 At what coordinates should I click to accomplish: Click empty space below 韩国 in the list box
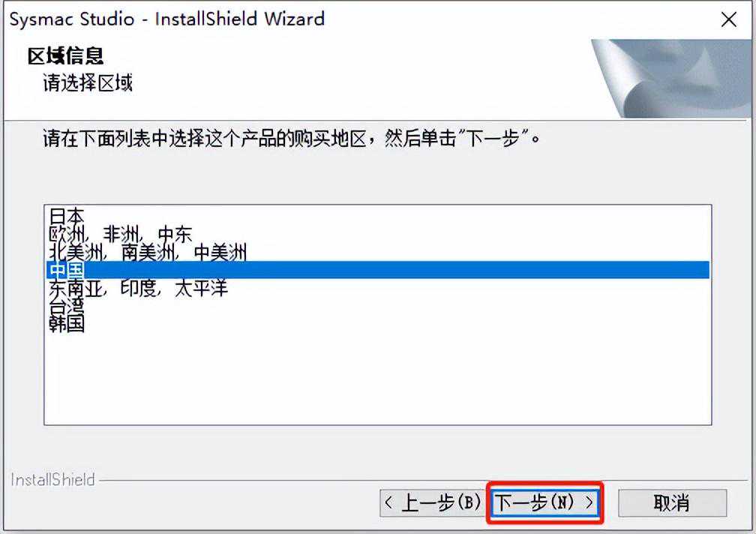click(377, 378)
